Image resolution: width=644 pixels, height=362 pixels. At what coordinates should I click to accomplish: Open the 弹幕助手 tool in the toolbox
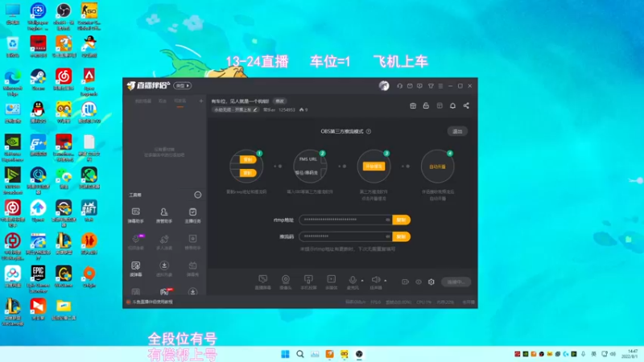click(135, 215)
